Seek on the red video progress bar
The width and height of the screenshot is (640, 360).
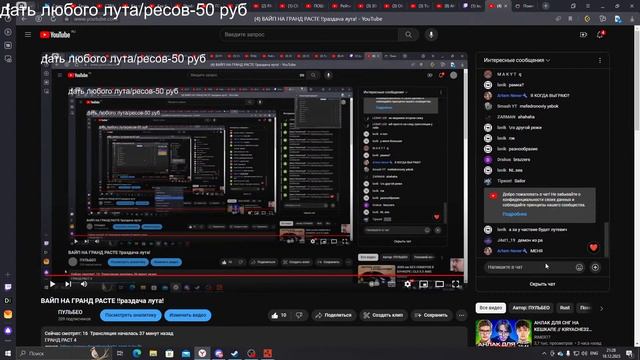click(x=253, y=276)
